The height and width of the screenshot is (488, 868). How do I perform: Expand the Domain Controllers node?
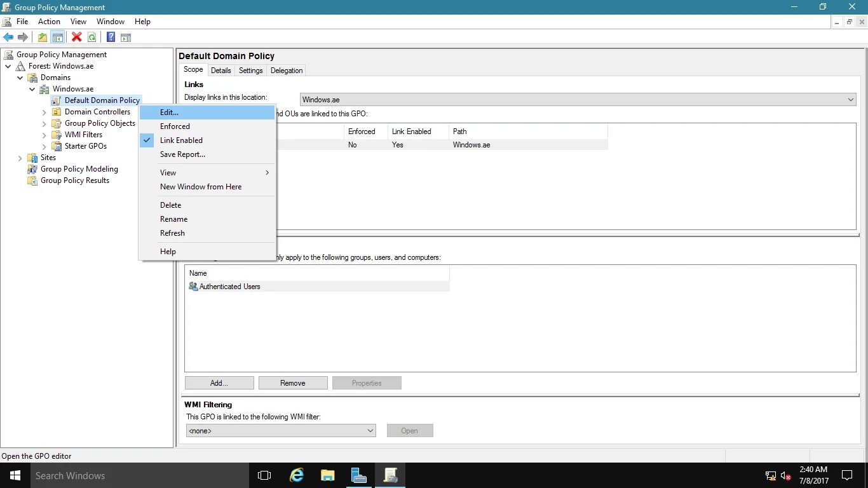pos(44,112)
